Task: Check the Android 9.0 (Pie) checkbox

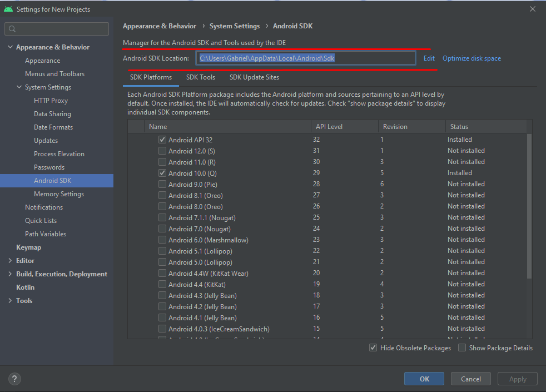Action: (x=162, y=184)
